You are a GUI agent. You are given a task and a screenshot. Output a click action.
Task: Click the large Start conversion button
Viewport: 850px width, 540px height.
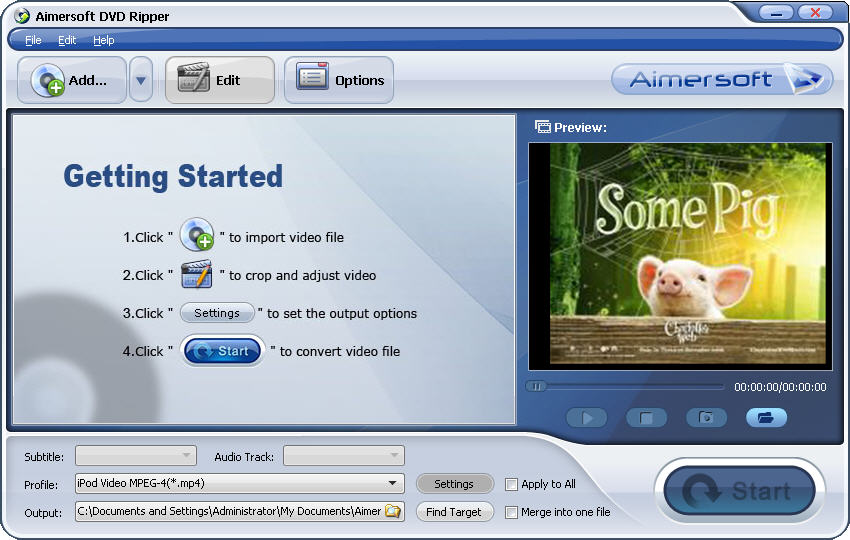740,491
